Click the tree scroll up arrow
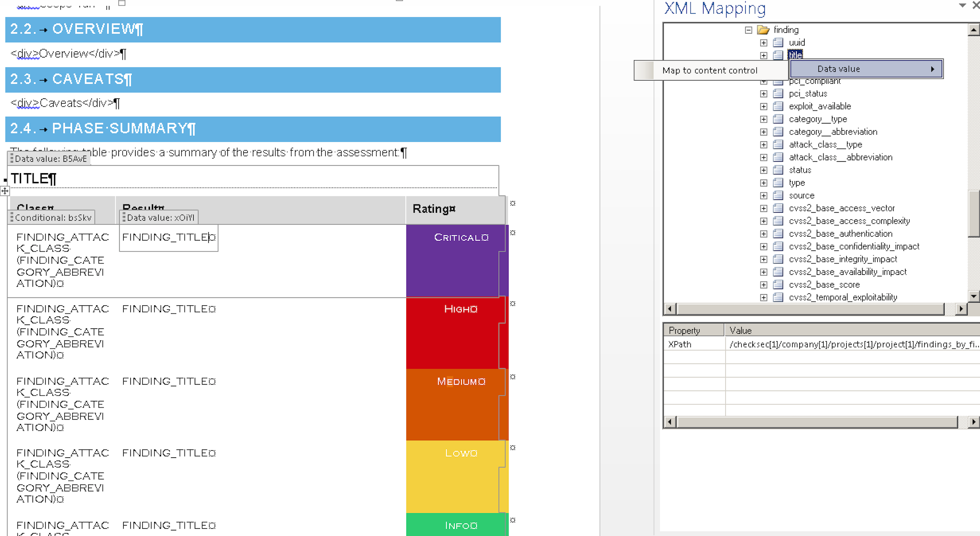Viewport: 980px width, 536px height. tap(974, 30)
